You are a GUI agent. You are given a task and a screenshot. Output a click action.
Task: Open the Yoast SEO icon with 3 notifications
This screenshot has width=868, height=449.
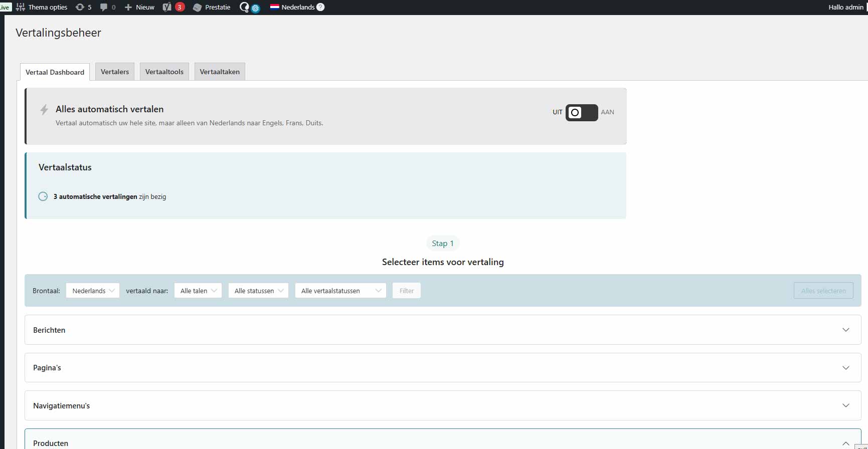point(173,7)
